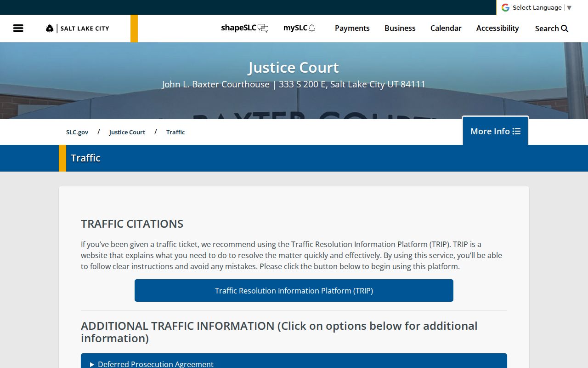This screenshot has height=368, width=588.
Task: Open shapeSLC feedback link
Action: 244,28
